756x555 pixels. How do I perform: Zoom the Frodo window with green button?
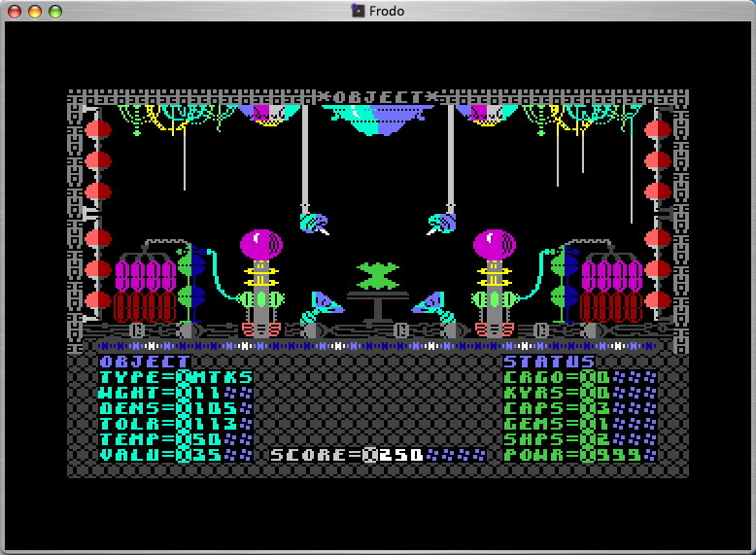click(x=55, y=11)
